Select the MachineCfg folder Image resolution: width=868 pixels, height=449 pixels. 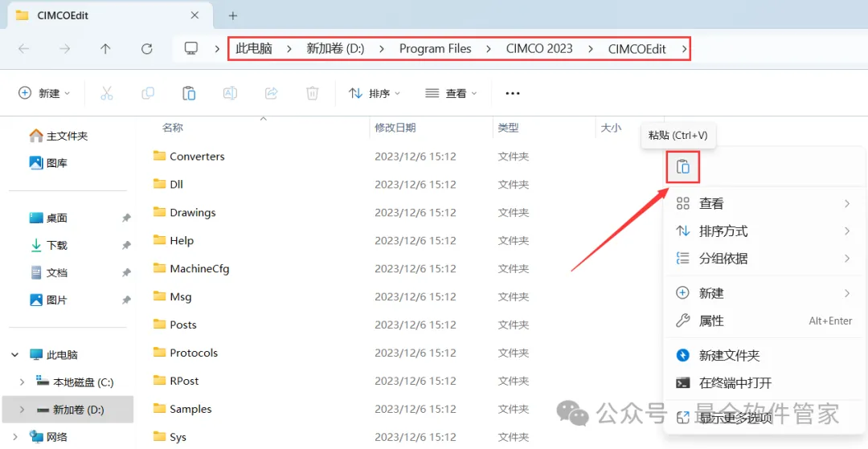191,269
